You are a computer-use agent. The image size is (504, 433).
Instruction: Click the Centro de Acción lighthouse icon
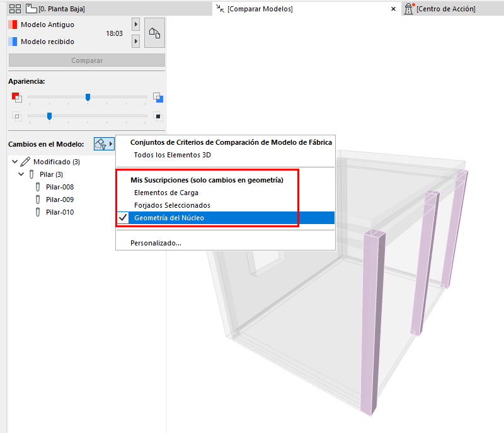[x=409, y=9]
